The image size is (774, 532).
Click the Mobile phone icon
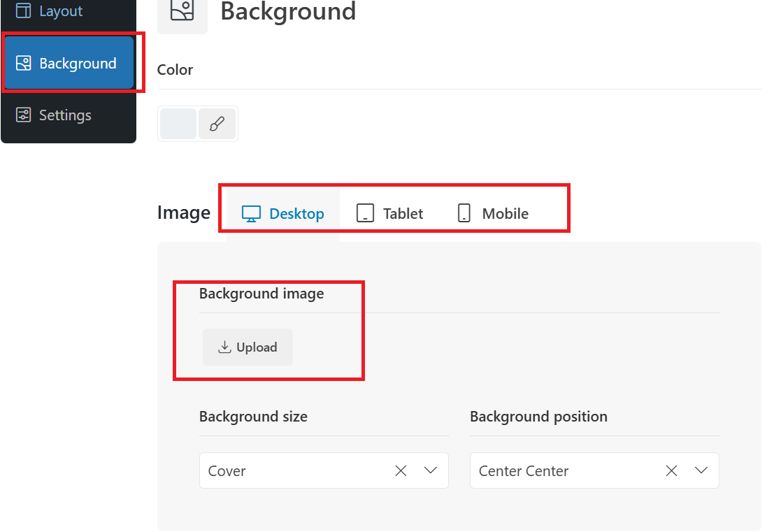[464, 213]
